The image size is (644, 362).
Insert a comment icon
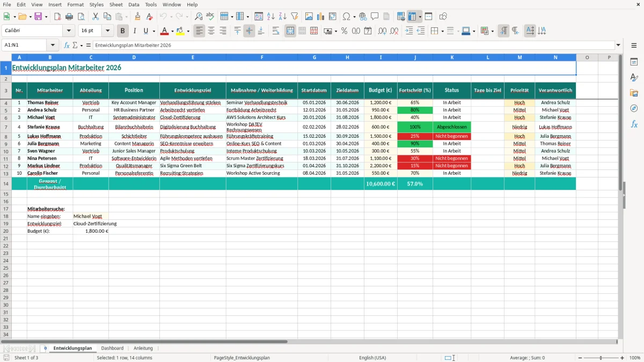pos(375,17)
